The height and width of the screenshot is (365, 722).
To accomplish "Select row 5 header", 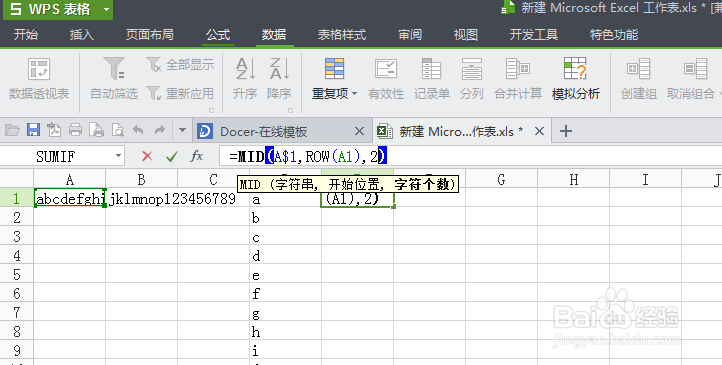I will [x=17, y=274].
